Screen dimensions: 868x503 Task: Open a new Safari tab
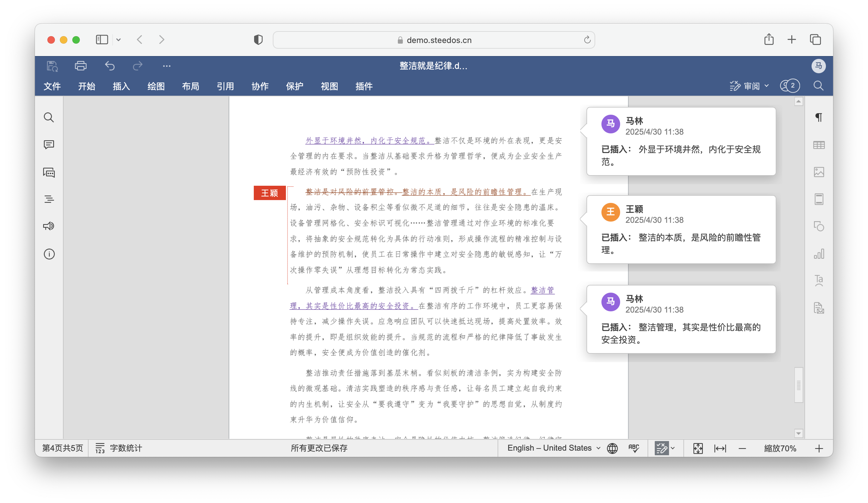point(792,40)
